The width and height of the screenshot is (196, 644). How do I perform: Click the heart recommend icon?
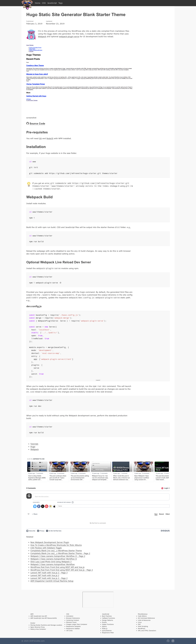pyautogui.click(x=28, y=514)
